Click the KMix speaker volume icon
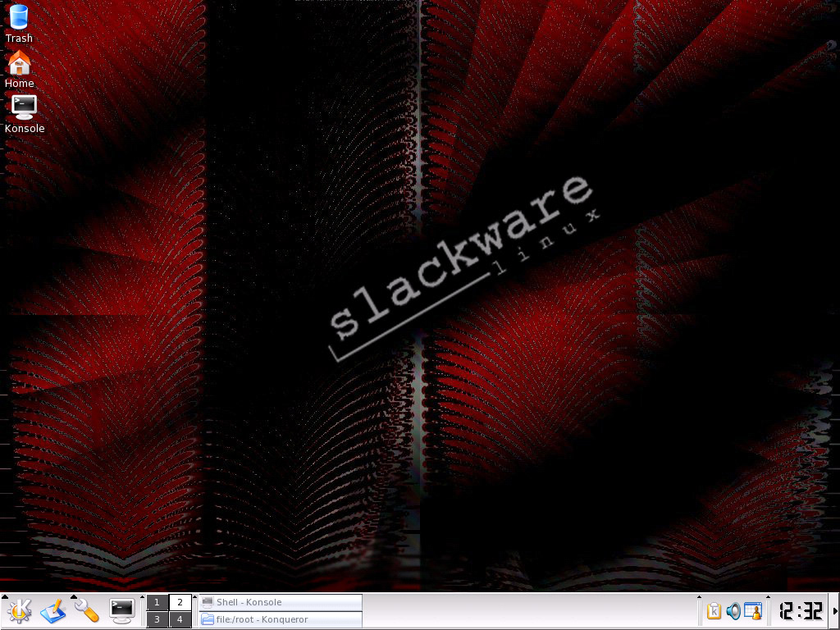Screen dimensions: 840x630 click(x=733, y=611)
